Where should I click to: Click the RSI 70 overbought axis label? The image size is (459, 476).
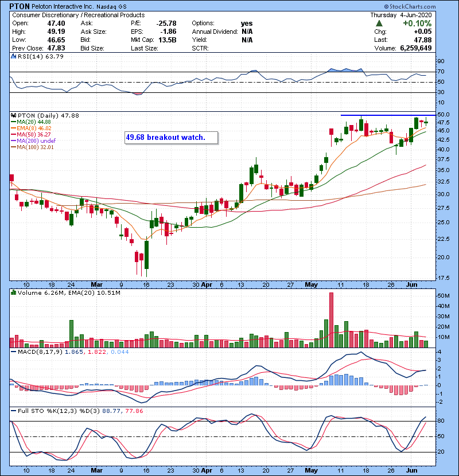pyautogui.click(x=441, y=72)
